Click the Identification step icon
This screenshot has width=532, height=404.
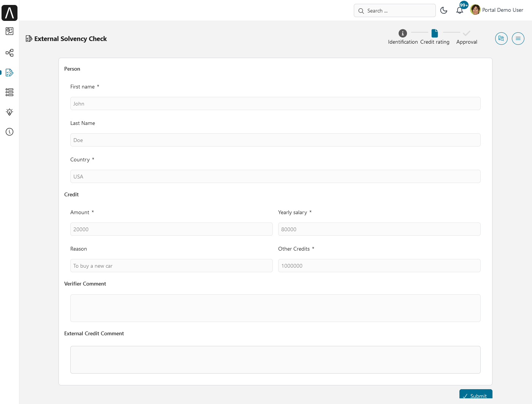point(403,33)
